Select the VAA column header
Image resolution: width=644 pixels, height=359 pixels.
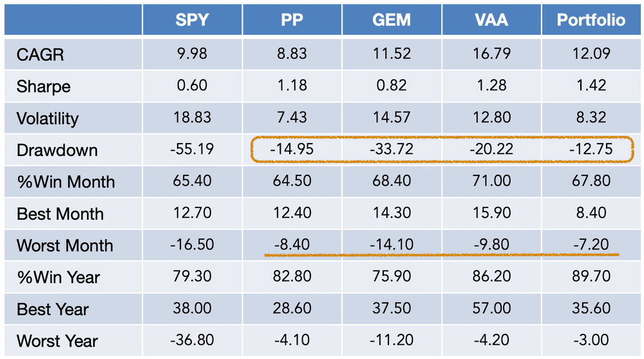pyautogui.click(x=491, y=20)
